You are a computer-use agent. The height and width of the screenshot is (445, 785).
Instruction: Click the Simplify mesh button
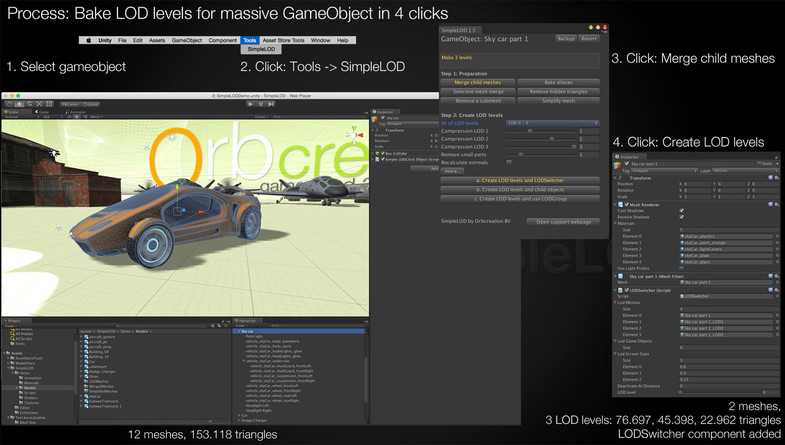click(558, 101)
